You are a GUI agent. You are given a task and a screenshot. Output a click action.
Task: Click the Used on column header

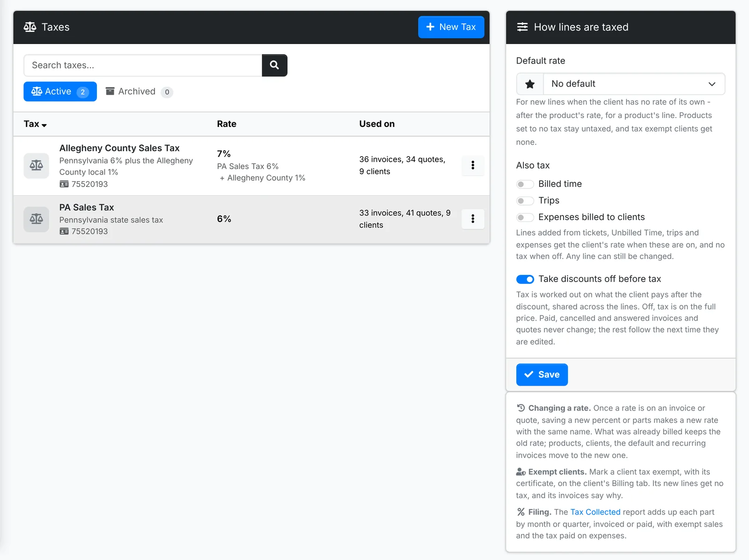(377, 124)
